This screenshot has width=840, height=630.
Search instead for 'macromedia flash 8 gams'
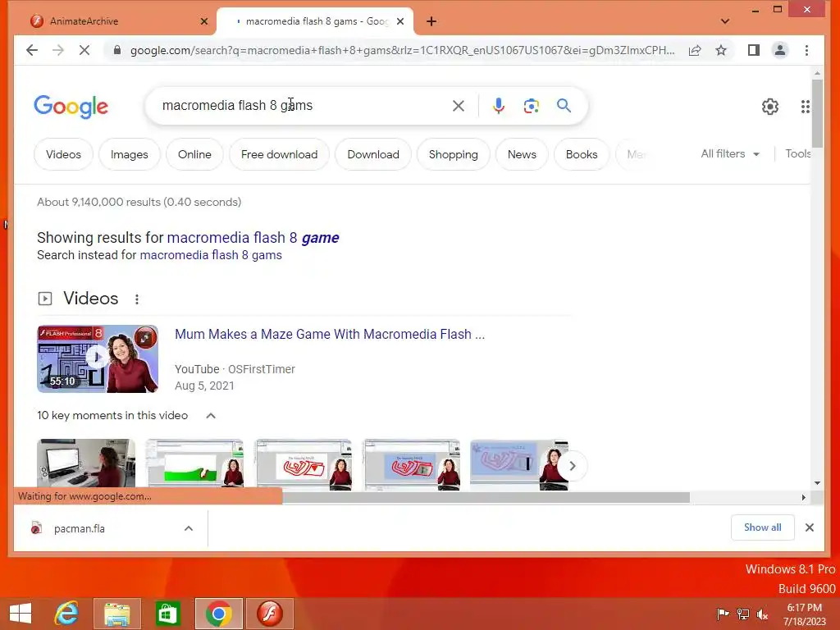(211, 255)
